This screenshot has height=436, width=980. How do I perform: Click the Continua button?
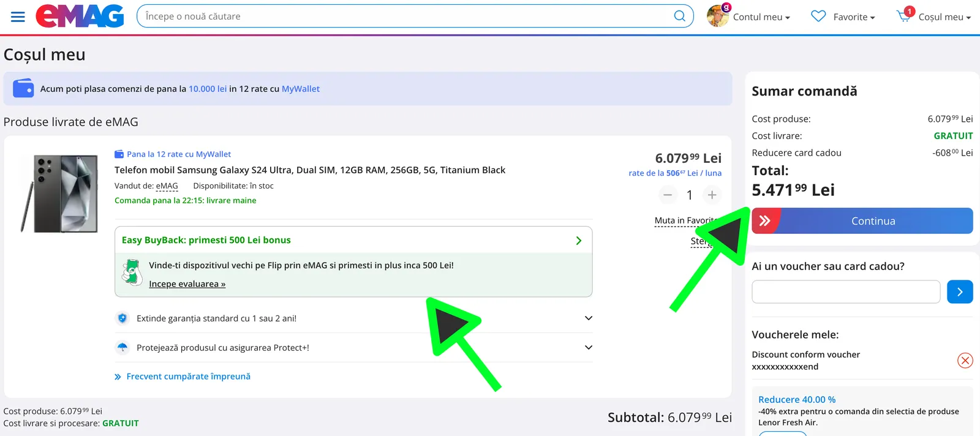[862, 221]
